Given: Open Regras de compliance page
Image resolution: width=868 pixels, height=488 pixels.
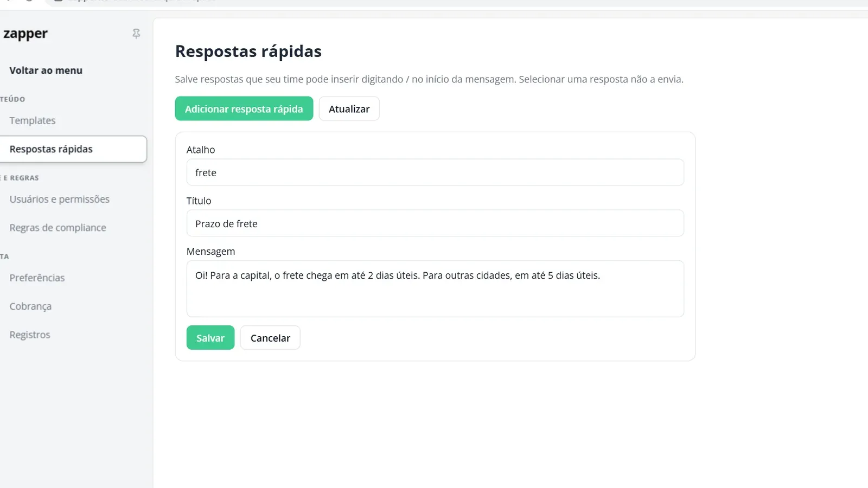Looking at the screenshot, I should coord(58,228).
